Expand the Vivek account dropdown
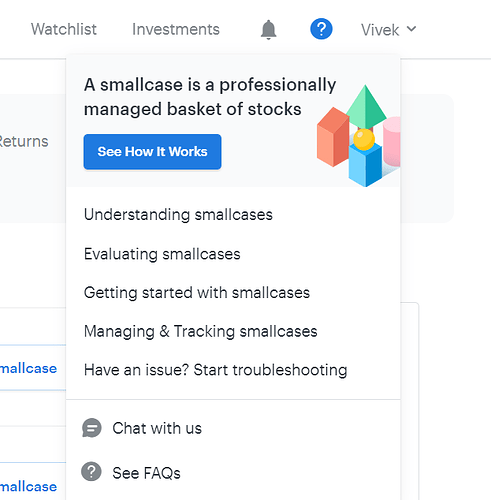Viewport: 491px width, 500px height. tap(388, 30)
